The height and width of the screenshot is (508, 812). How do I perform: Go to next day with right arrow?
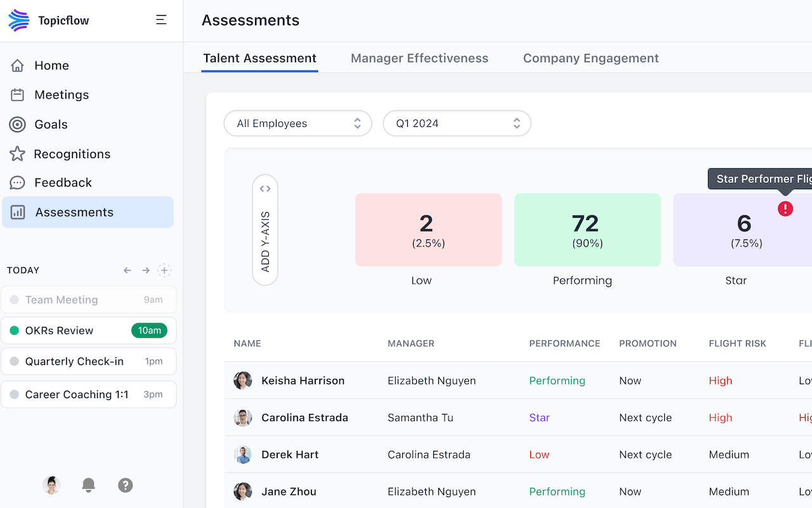146,271
